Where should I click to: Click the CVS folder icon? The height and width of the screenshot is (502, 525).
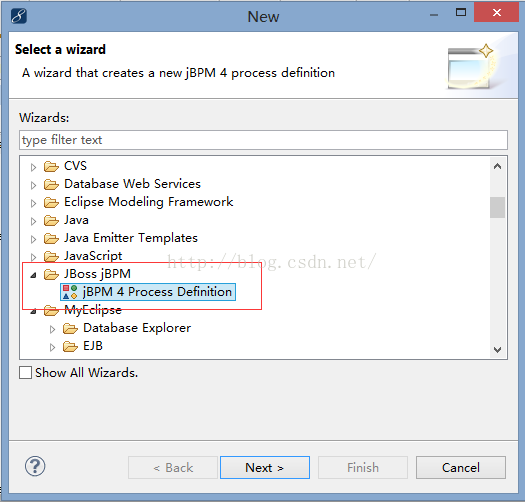click(51, 166)
